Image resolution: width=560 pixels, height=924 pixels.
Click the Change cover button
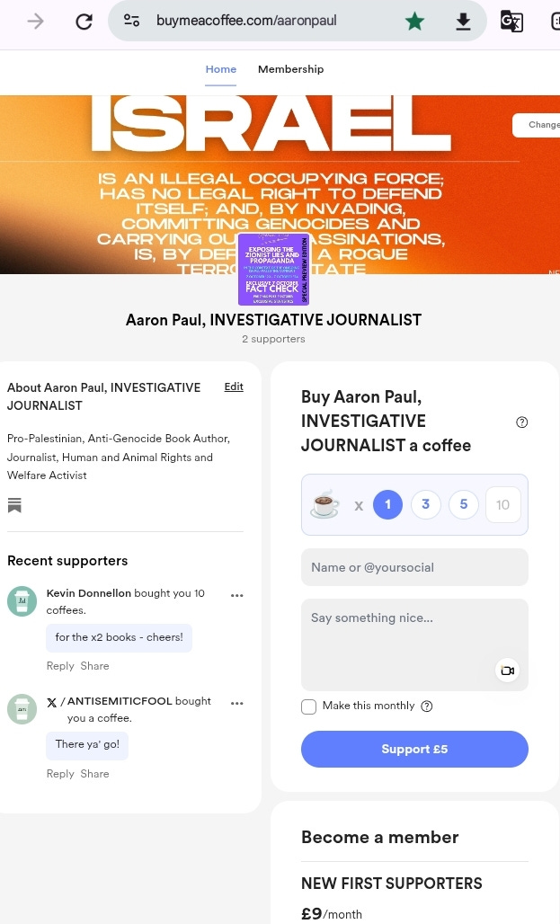tap(538, 125)
